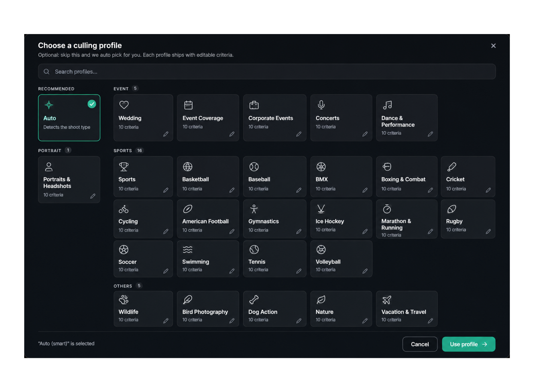Click pencil icon on Swimming card
The image size is (534, 392).
(232, 271)
